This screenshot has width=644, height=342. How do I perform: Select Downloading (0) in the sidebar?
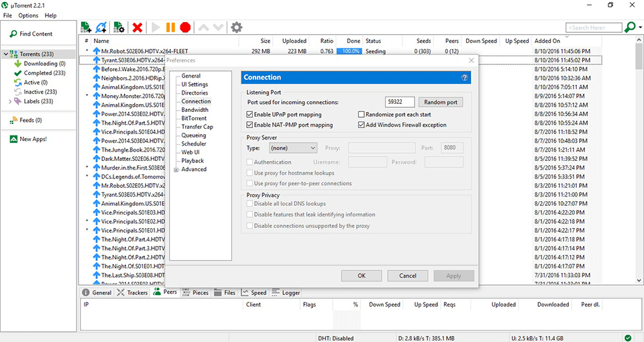(x=40, y=64)
